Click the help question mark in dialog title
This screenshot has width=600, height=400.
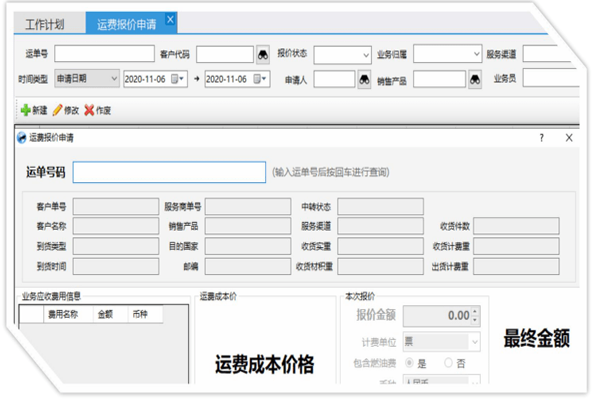(x=542, y=137)
